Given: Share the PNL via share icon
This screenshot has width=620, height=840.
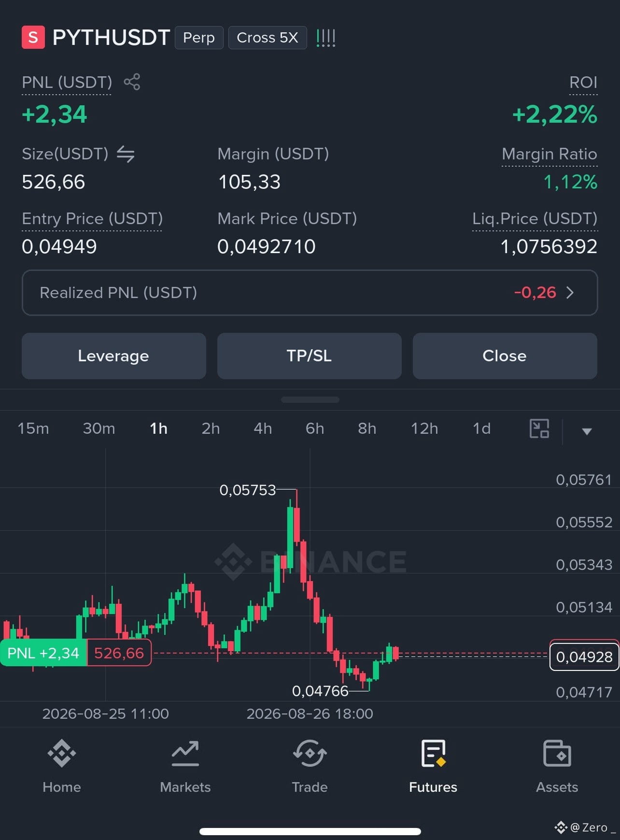Looking at the screenshot, I should [132, 82].
